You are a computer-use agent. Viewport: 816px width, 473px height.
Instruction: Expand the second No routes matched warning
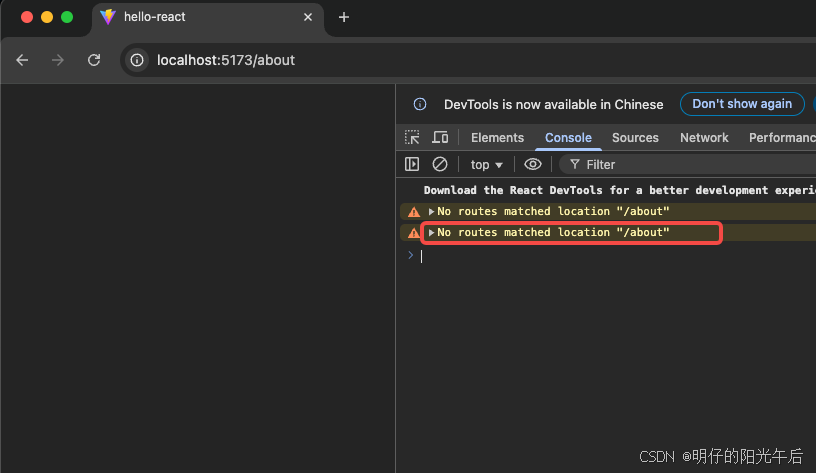point(431,233)
